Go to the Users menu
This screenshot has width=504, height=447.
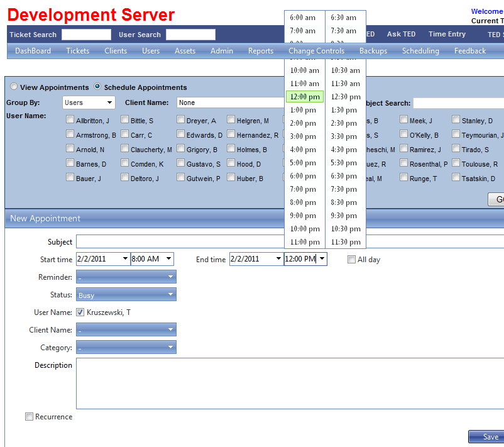point(151,51)
